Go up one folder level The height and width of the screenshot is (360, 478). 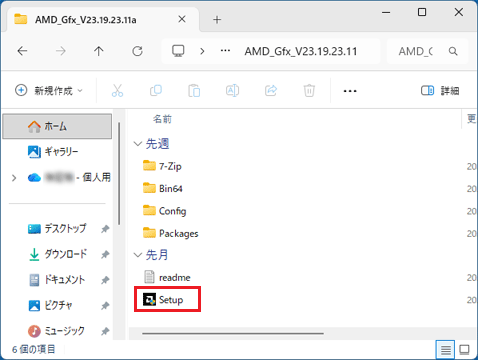(99, 51)
